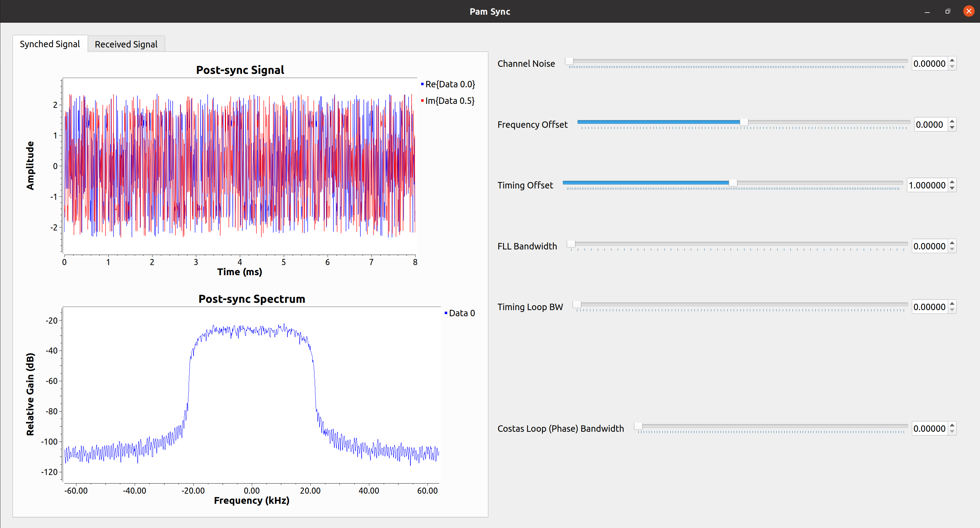The width and height of the screenshot is (980, 528).
Task: Increase Costas Loop Bandwidth with up arrow
Action: pyautogui.click(x=952, y=425)
